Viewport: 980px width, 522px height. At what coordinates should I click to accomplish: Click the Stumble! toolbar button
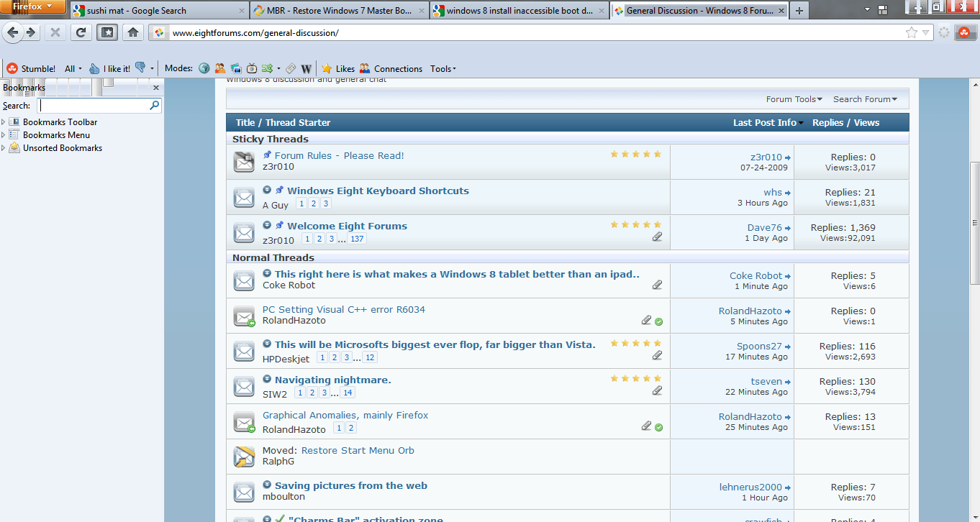[x=31, y=68]
